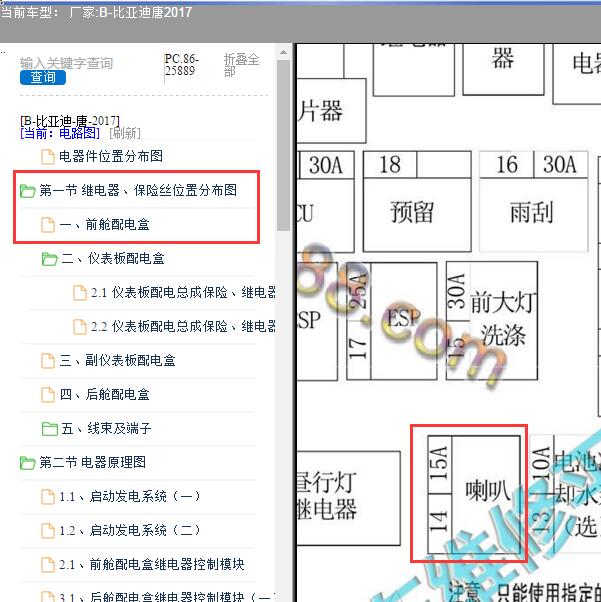Click page icon beside 1.2、启动发电系统（二）
Image resolution: width=601 pixels, height=602 pixels.
(48, 530)
